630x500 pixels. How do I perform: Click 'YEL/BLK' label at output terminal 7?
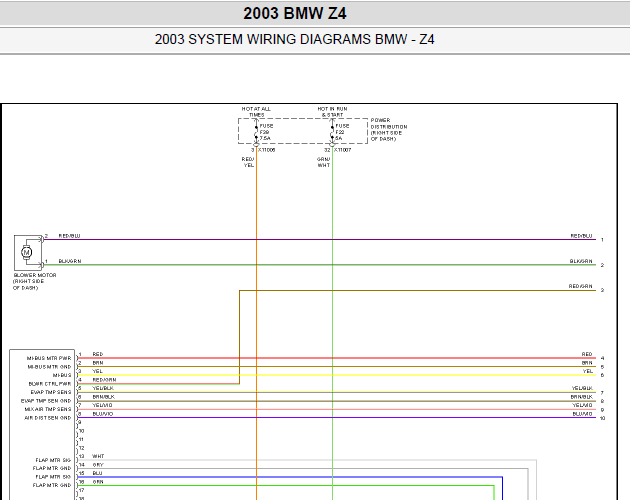[x=582, y=388]
